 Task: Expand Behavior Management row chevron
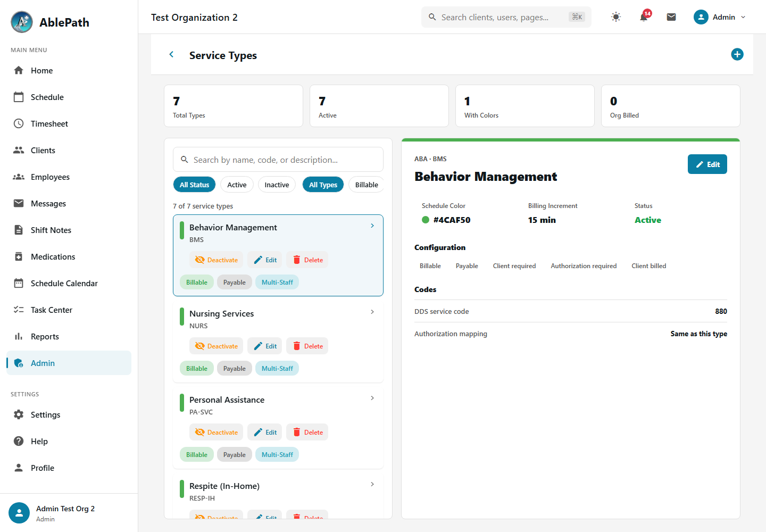(x=372, y=226)
